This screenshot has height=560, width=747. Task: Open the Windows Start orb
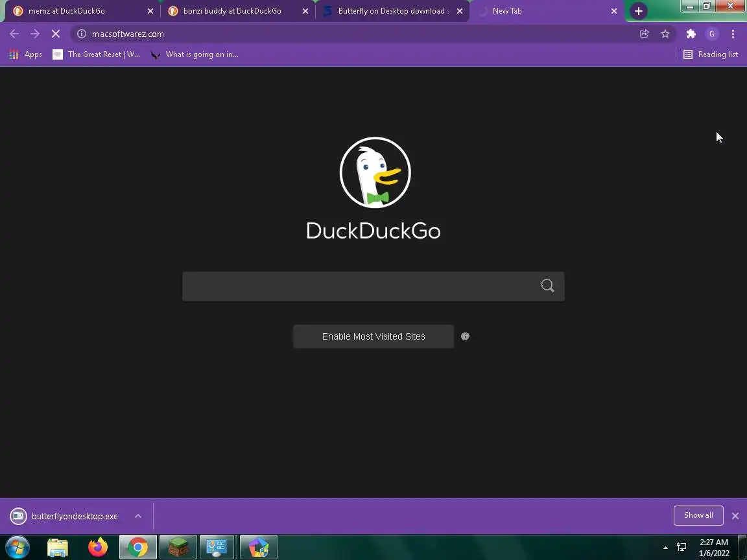pyautogui.click(x=17, y=546)
